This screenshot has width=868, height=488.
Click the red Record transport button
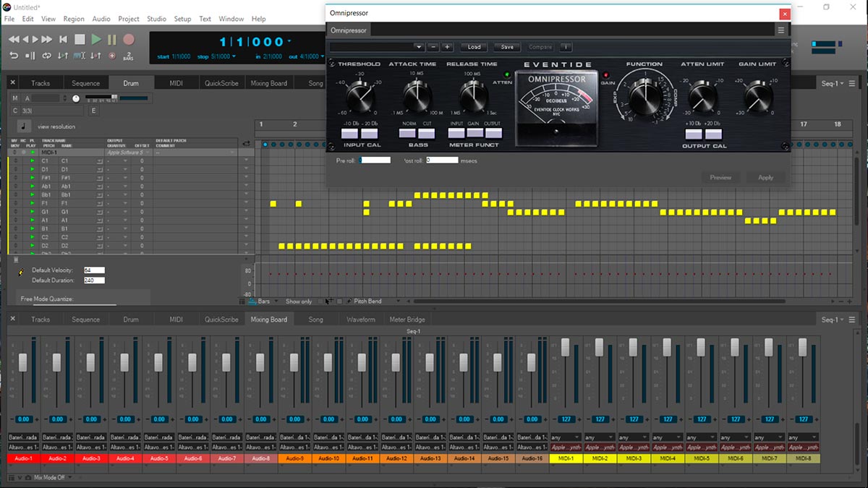129,39
